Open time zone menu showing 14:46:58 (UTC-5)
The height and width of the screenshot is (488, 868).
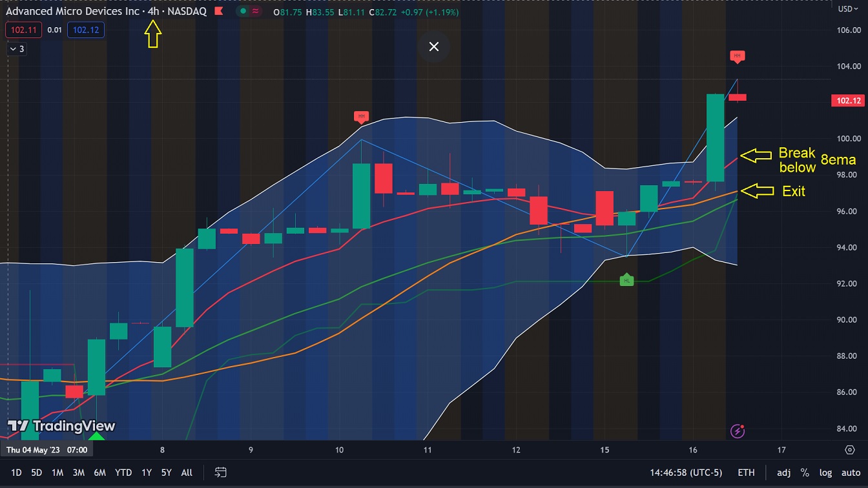686,473
